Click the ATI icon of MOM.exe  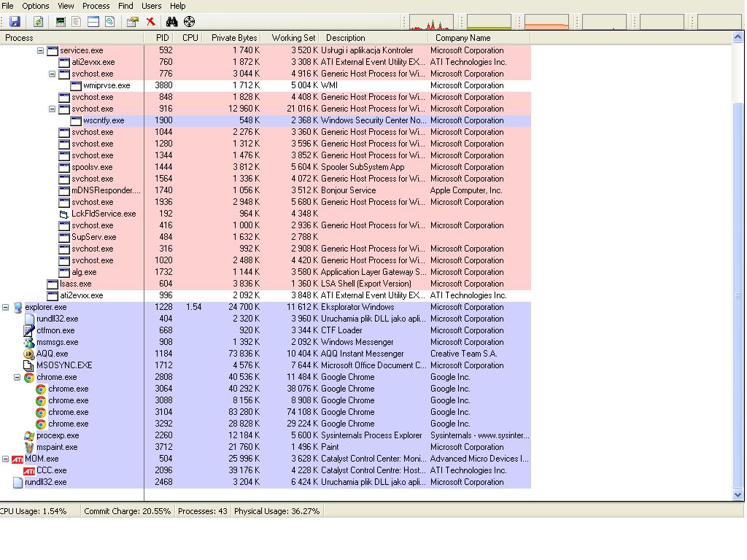pyautogui.click(x=18, y=459)
